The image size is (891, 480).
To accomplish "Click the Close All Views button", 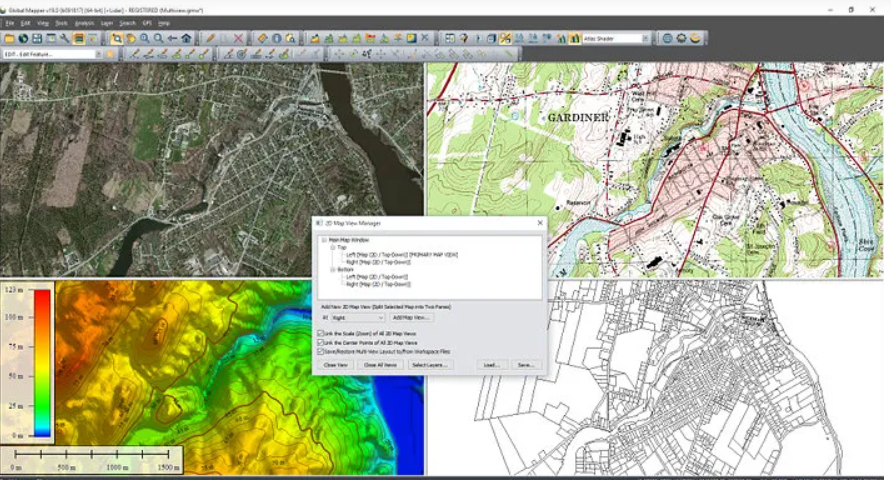I will (x=380, y=365).
